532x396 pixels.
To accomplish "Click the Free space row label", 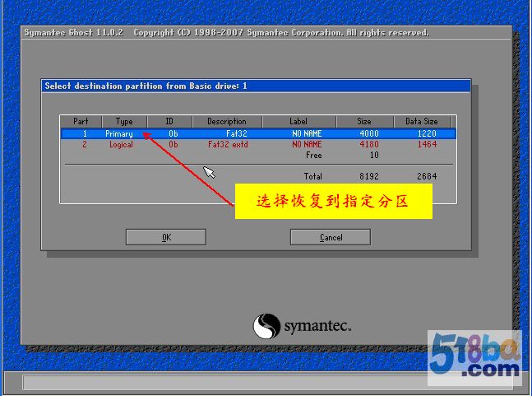I will 314,156.
